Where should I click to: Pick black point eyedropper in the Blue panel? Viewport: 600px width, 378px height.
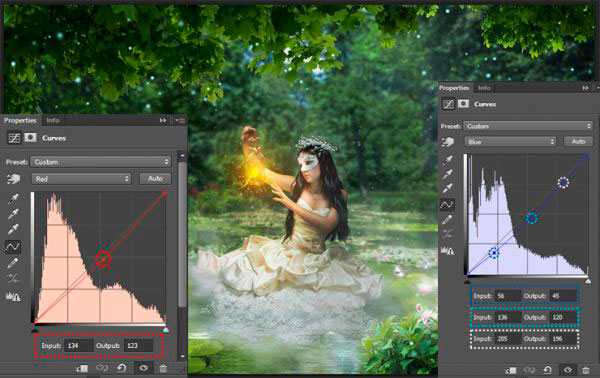[447, 160]
